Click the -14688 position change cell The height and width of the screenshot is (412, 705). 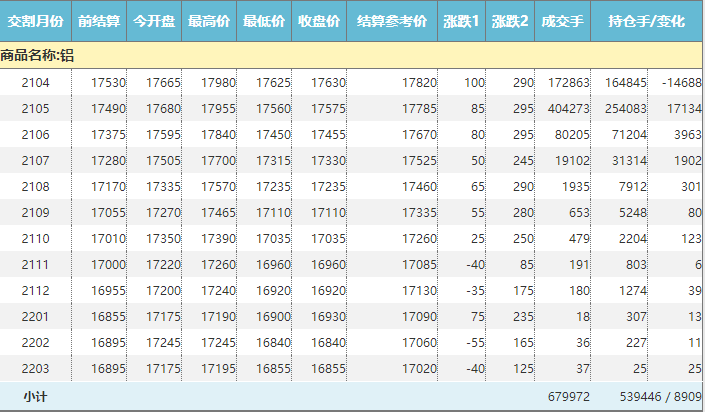pos(681,82)
